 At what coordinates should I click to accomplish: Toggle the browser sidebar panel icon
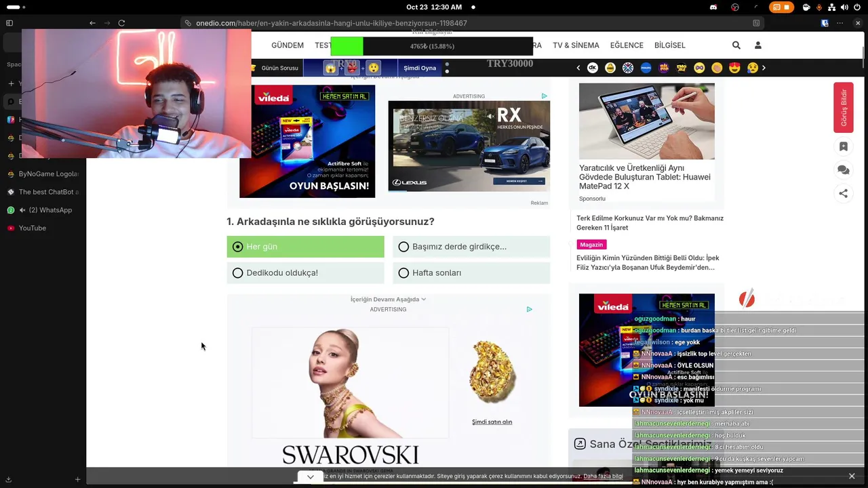9,23
